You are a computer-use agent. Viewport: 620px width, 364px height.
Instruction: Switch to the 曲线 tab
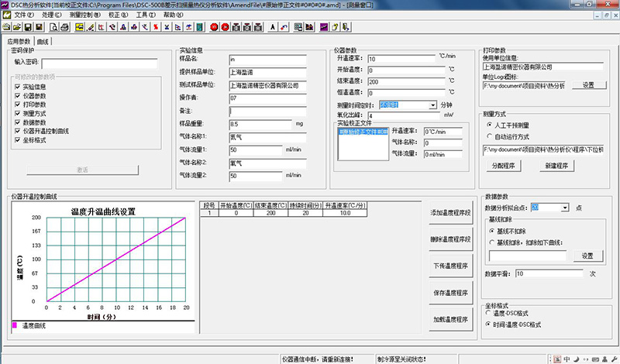click(43, 41)
